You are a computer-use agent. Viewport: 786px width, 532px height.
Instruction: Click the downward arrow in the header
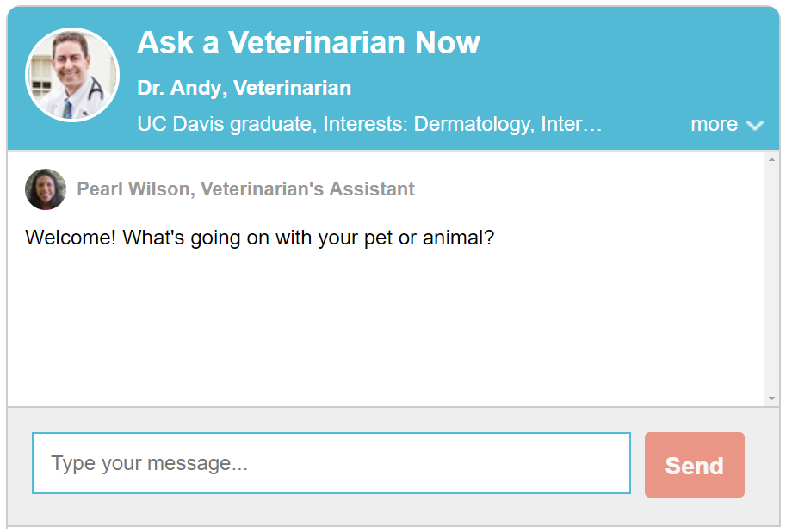coord(756,125)
